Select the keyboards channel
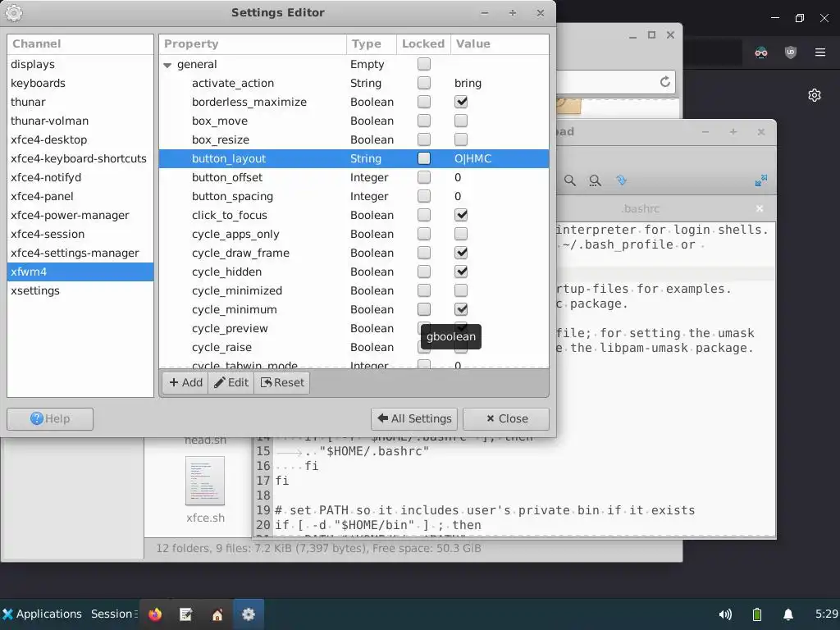 coord(80,83)
